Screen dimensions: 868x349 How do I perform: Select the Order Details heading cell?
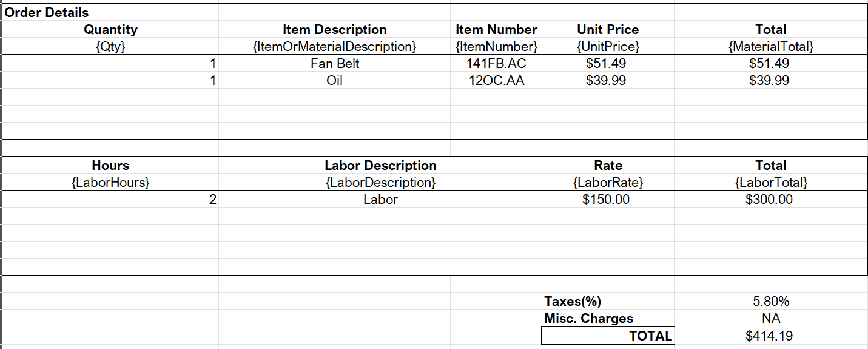coord(47,12)
